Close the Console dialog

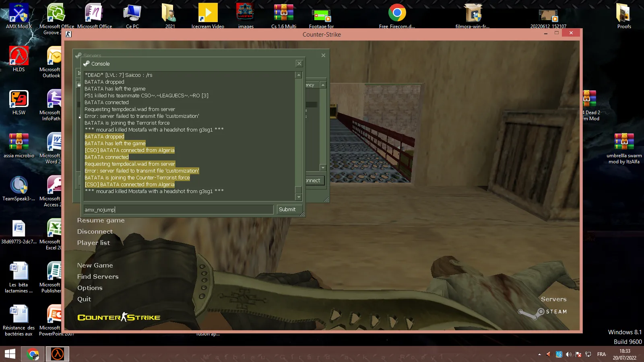[x=299, y=64]
